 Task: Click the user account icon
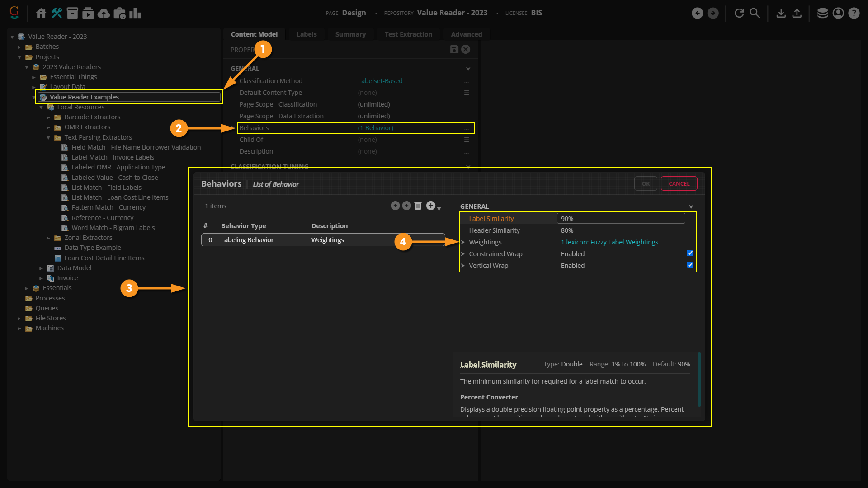(838, 13)
